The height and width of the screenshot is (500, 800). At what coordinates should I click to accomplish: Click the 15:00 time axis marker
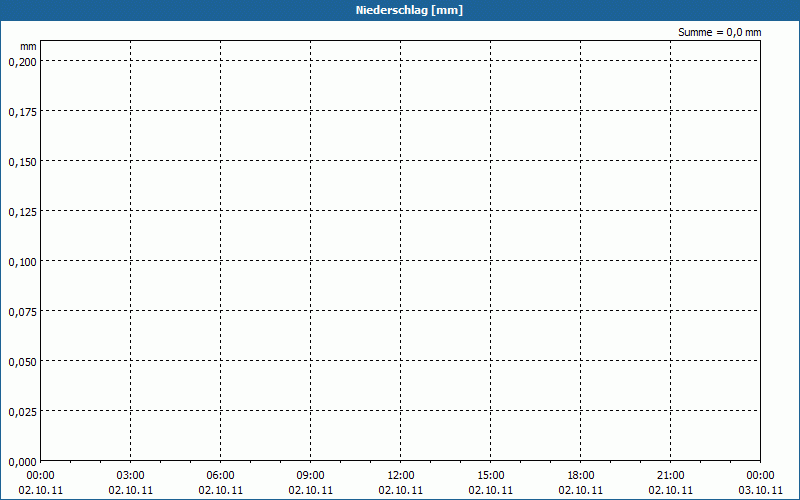[491, 475]
